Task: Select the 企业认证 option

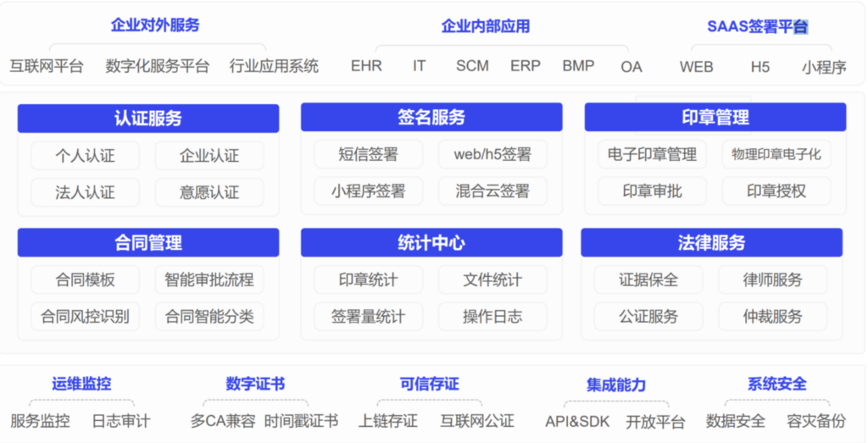Action: tap(209, 156)
